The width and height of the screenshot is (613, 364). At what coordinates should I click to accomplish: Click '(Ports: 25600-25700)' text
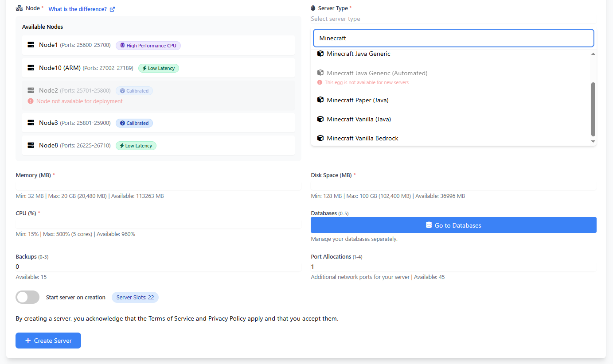(x=85, y=45)
